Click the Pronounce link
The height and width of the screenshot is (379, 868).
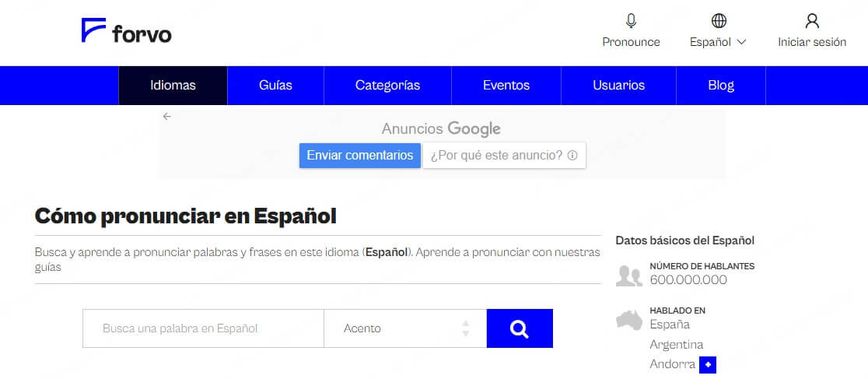(x=631, y=42)
